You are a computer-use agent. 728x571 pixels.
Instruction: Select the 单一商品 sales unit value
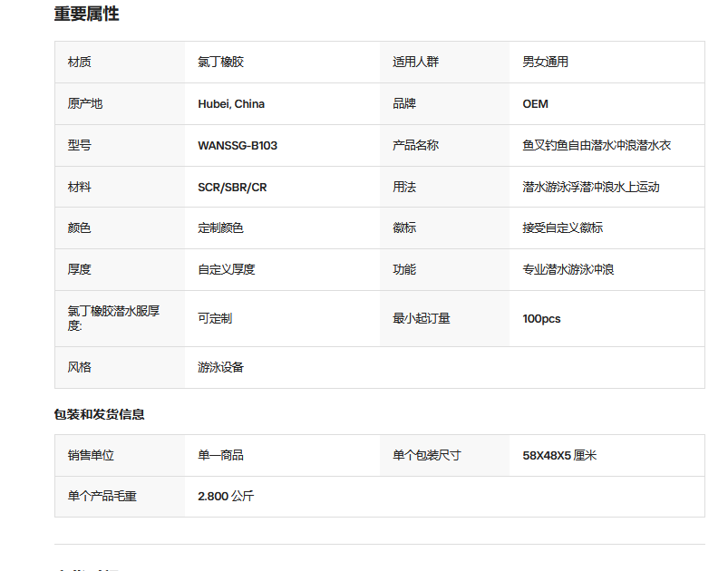pyautogui.click(x=220, y=455)
